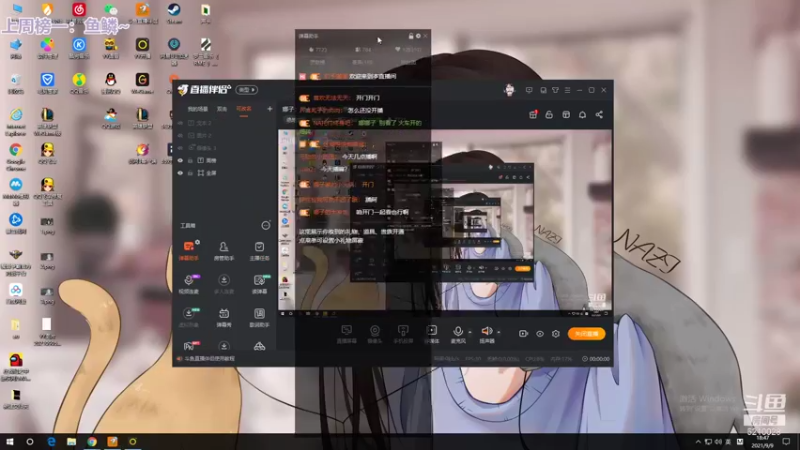Open the bell notifications icon
This screenshot has width=800, height=450.
click(x=582, y=114)
